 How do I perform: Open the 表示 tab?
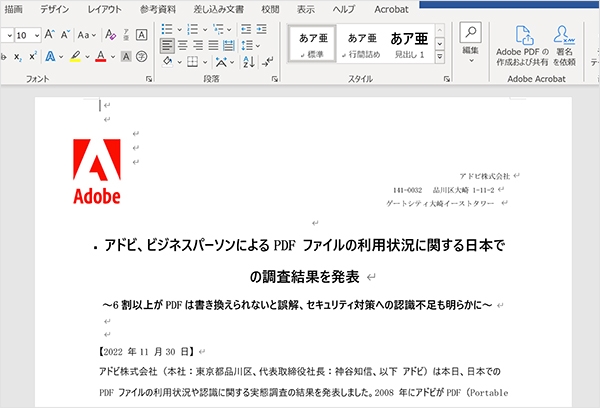click(x=306, y=9)
